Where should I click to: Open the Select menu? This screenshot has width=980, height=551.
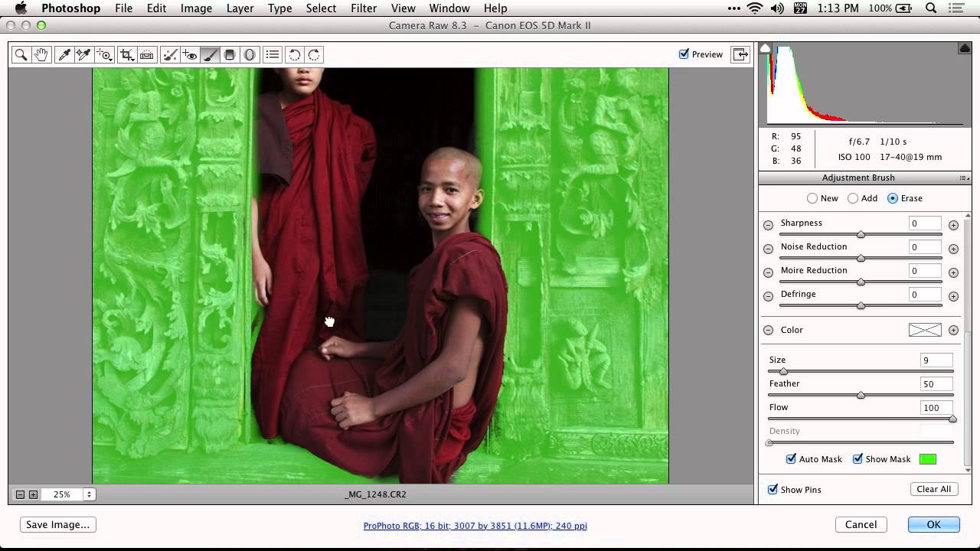click(321, 8)
